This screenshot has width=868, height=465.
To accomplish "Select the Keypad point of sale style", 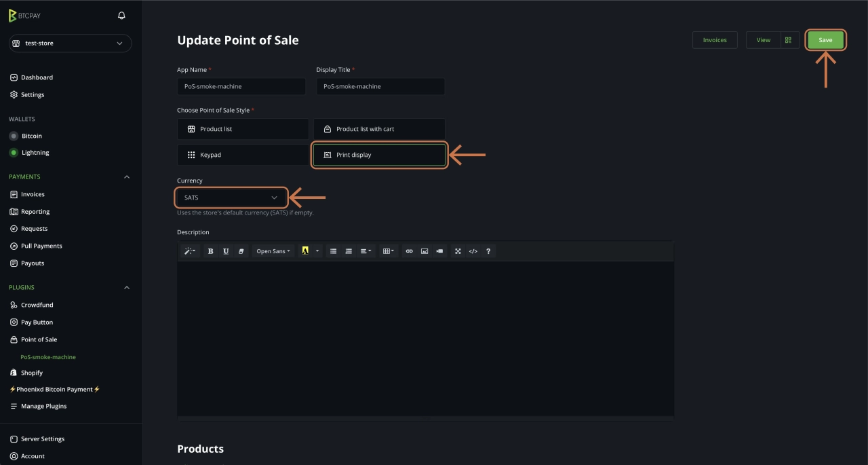I will [x=241, y=155].
